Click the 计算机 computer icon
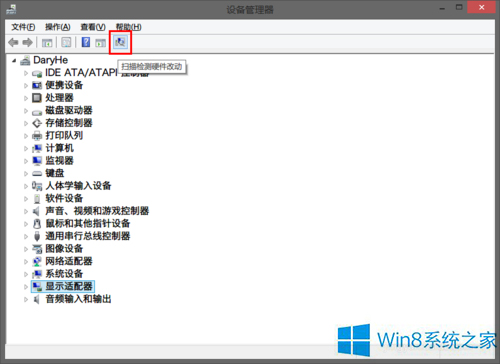 pyautogui.click(x=37, y=148)
